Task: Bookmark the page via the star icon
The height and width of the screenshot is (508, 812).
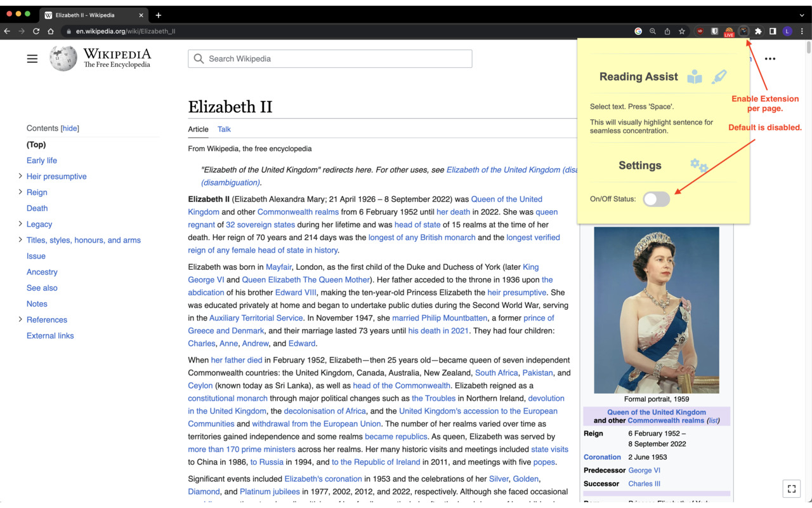Action: (681, 30)
